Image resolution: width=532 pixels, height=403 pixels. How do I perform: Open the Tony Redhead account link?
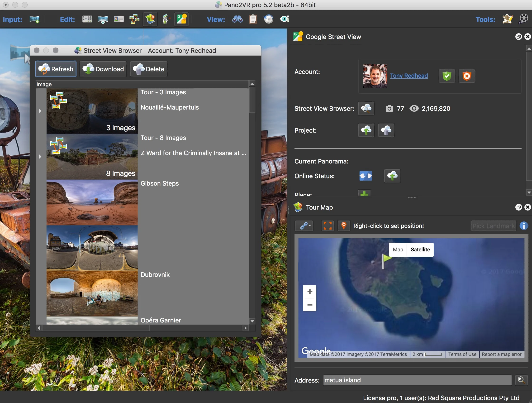click(409, 76)
